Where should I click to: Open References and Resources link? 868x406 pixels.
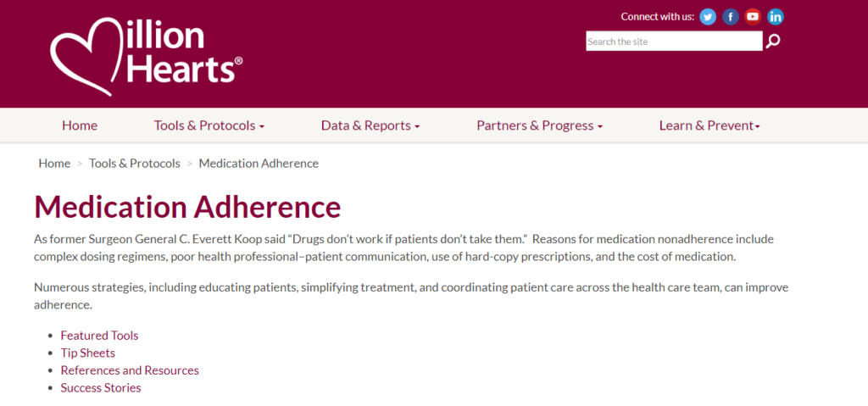pyautogui.click(x=130, y=370)
